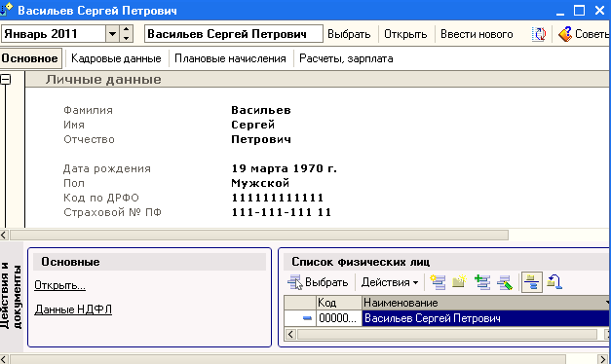Click the Код по ДРФО label
Viewport: 611px width, 364px height.
tap(101, 199)
